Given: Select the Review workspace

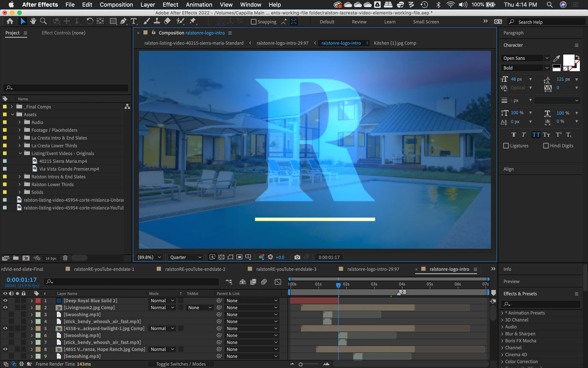Looking at the screenshot, I should (x=359, y=22).
